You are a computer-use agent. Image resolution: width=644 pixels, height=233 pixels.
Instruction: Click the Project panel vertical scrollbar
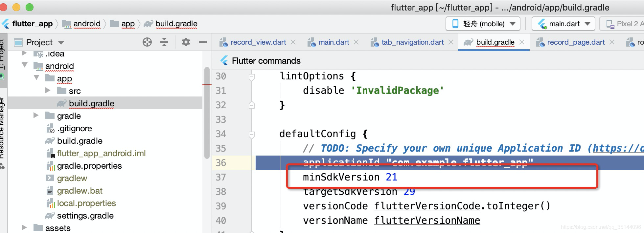tap(207, 113)
